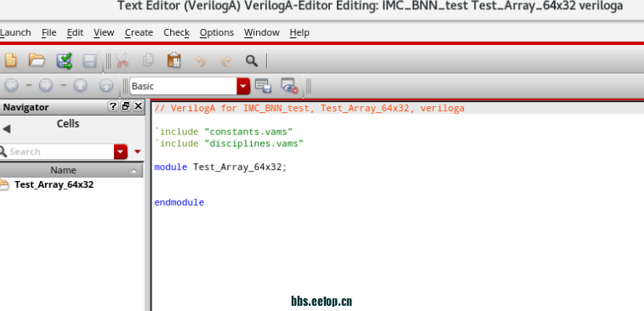This screenshot has height=311, width=644.
Task: Open the Options menu
Action: click(x=216, y=32)
